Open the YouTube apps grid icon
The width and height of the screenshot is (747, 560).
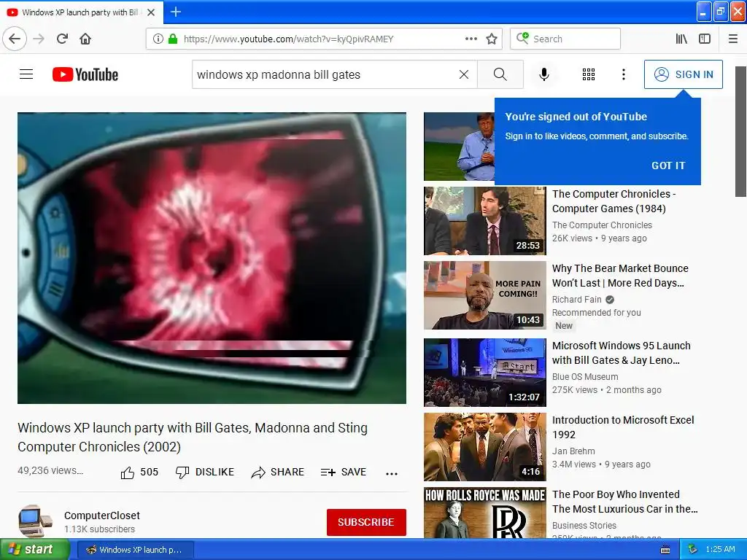tap(589, 74)
